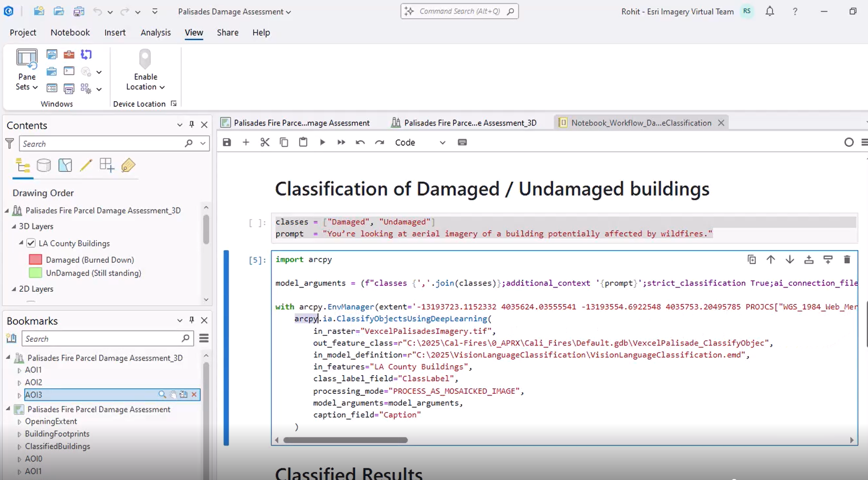Open the Palisades Fire Parcel Damage Assessment_3D tab
Screen dimensions: 868x480
click(x=470, y=122)
